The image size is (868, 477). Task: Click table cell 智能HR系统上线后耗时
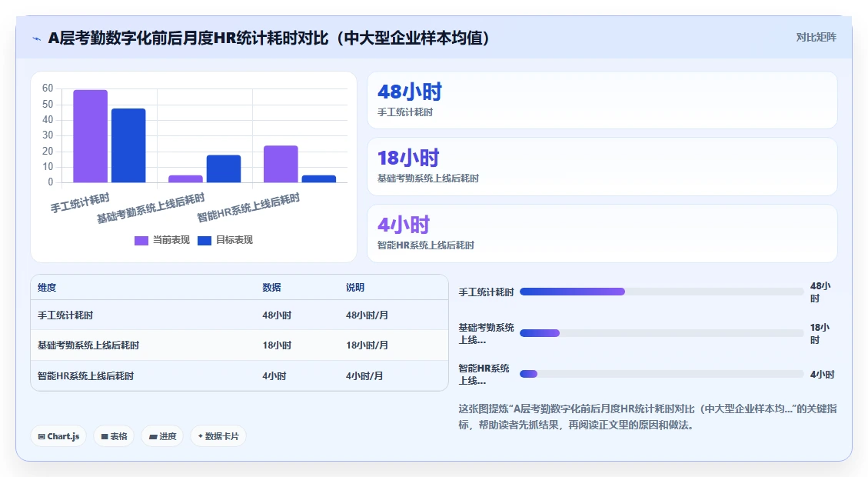[x=86, y=375]
